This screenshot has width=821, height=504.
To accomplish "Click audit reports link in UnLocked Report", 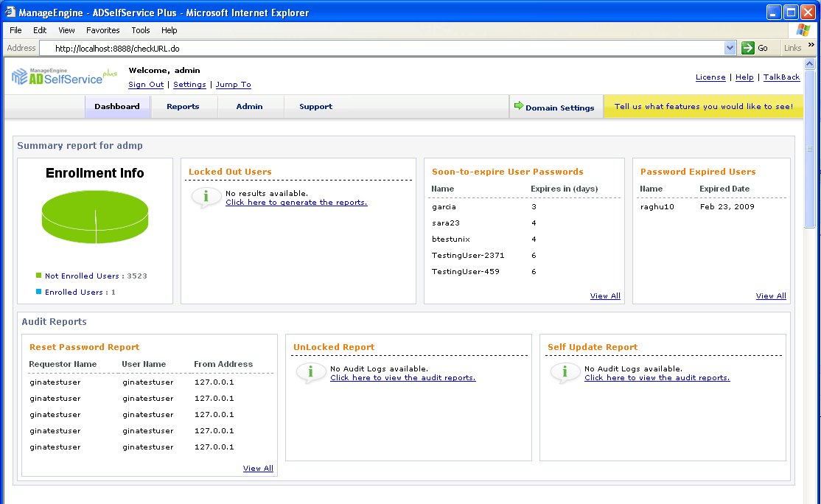I will (403, 377).
